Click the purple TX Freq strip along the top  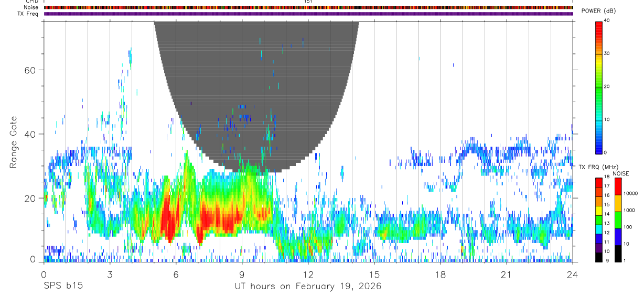[308, 14]
